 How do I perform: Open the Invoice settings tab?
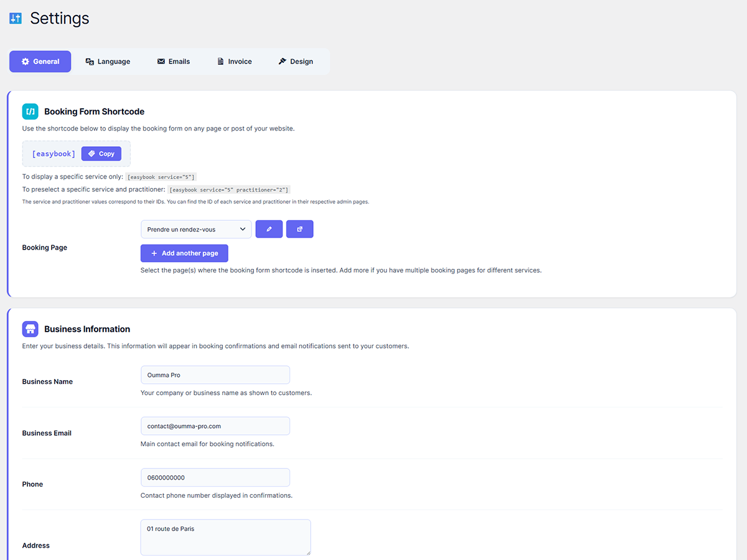234,62
